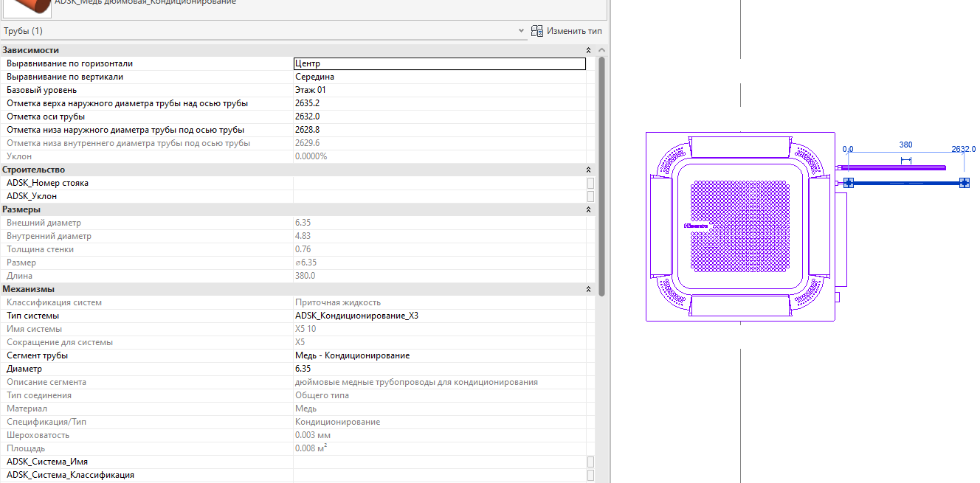Click the Изменить тип icon
The image size is (980, 483).
coord(537,31)
